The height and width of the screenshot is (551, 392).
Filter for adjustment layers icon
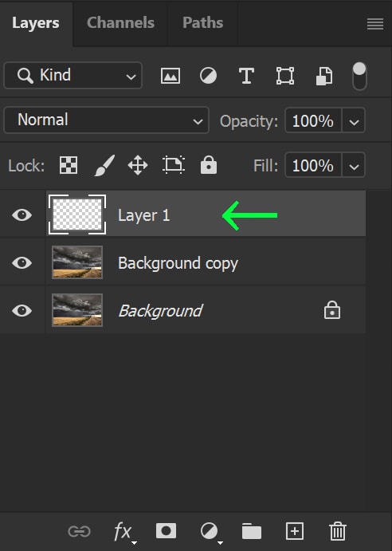208,76
